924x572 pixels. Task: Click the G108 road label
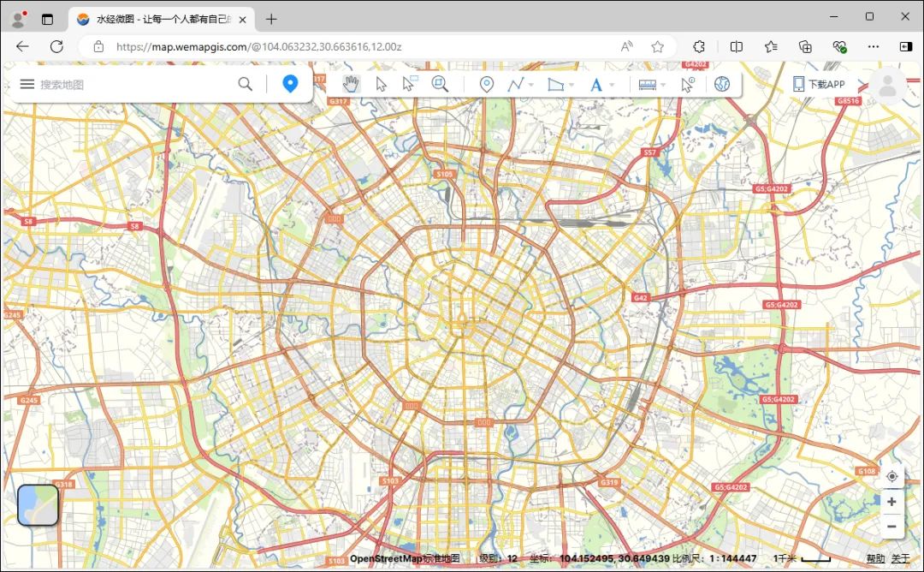click(x=866, y=471)
